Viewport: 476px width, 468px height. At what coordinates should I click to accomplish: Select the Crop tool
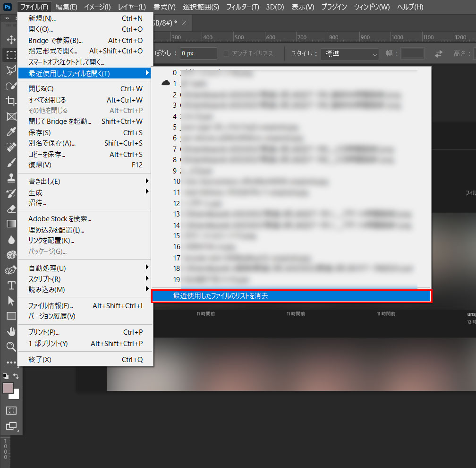pyautogui.click(x=10, y=101)
